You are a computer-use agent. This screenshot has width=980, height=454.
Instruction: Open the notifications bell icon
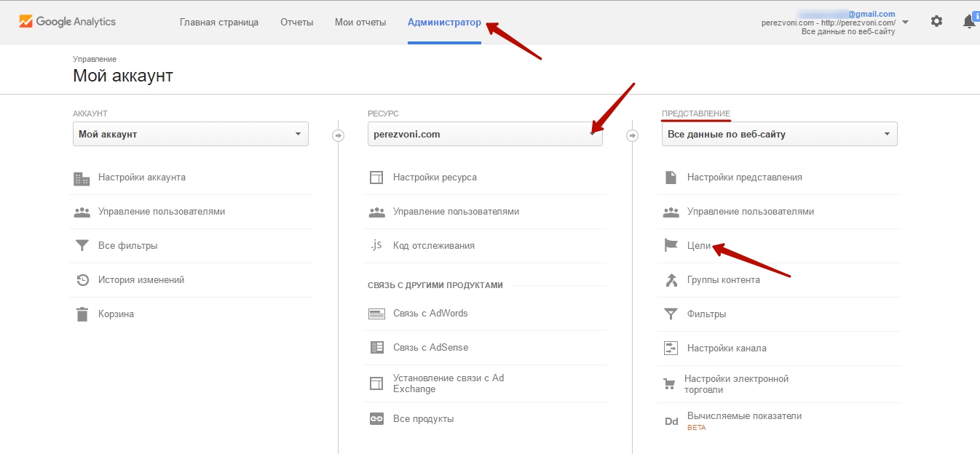[x=969, y=22]
